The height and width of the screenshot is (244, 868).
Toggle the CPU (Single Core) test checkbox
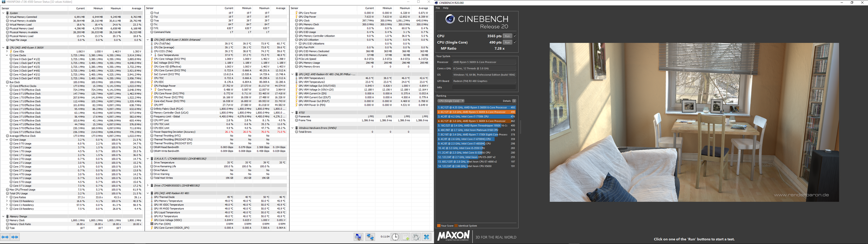[515, 42]
